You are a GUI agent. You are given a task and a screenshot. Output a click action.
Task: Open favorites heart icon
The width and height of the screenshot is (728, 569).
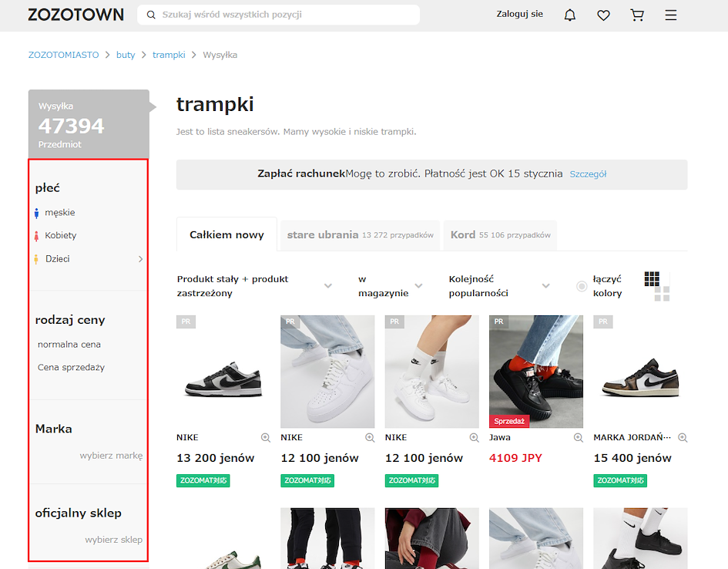tap(603, 15)
